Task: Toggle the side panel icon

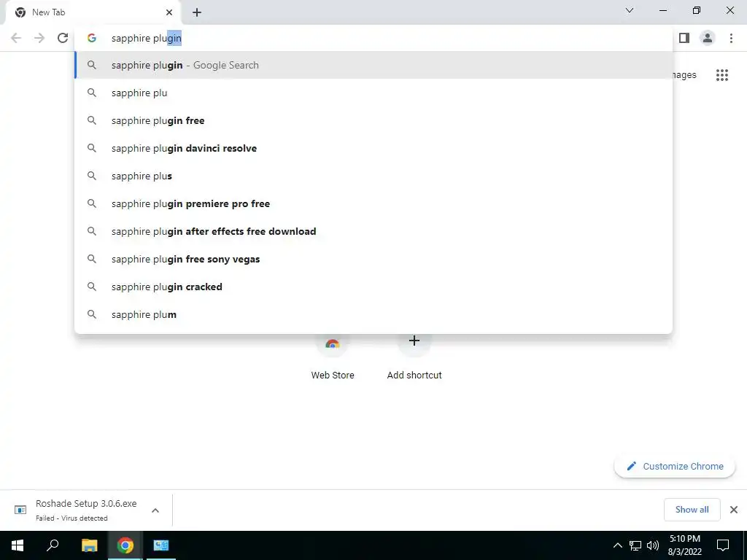Action: click(684, 38)
